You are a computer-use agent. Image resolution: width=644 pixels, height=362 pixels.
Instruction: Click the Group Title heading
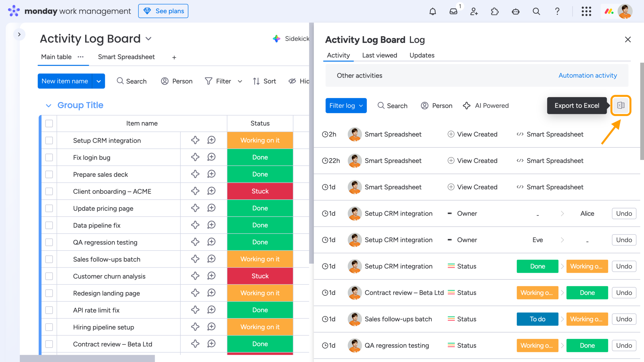pyautogui.click(x=80, y=105)
